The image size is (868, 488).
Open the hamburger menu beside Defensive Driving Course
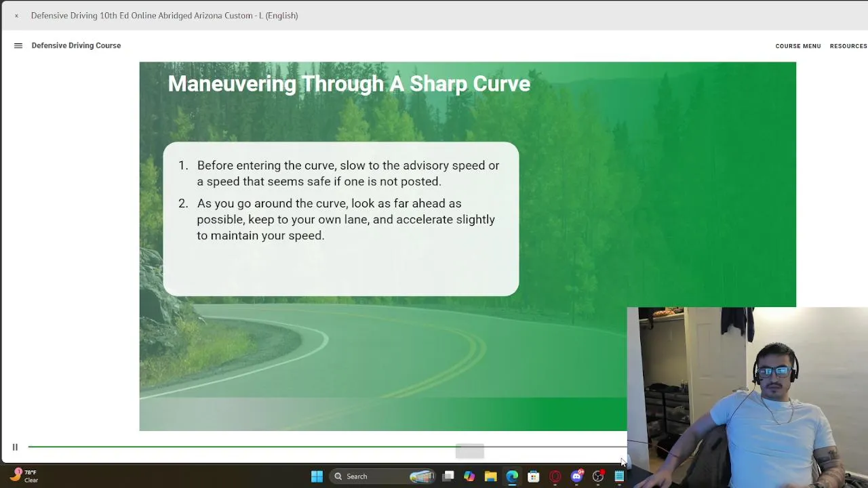coord(18,45)
